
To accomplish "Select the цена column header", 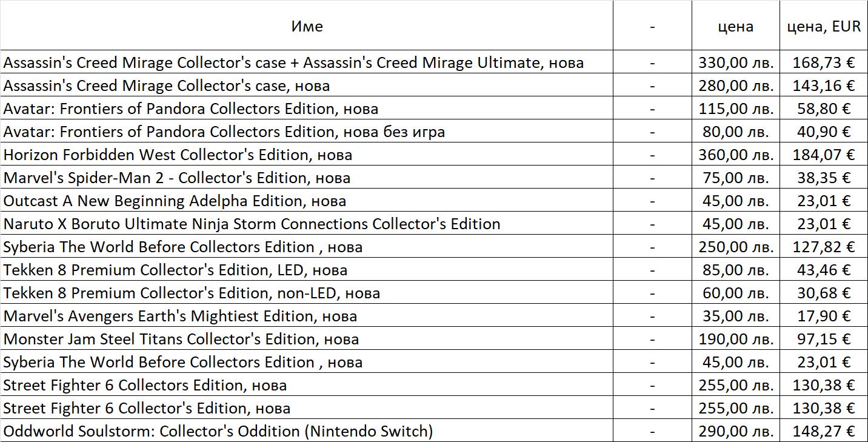I will [x=736, y=25].
